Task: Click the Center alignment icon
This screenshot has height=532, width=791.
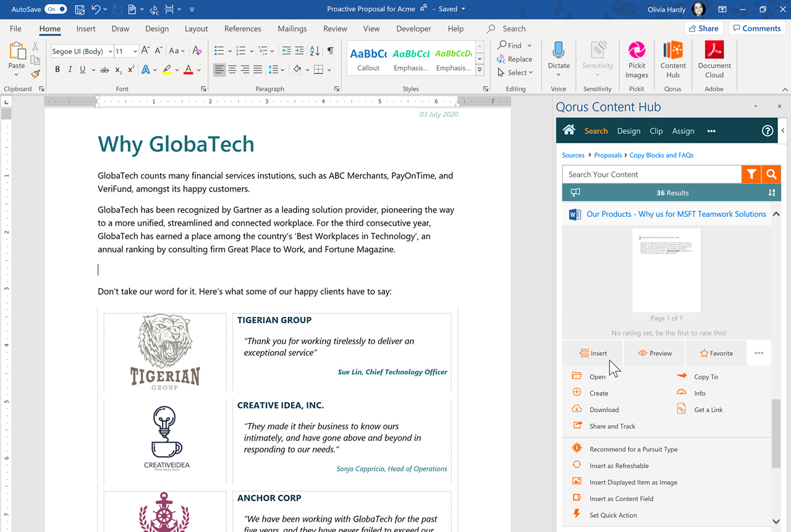Action: coord(232,70)
